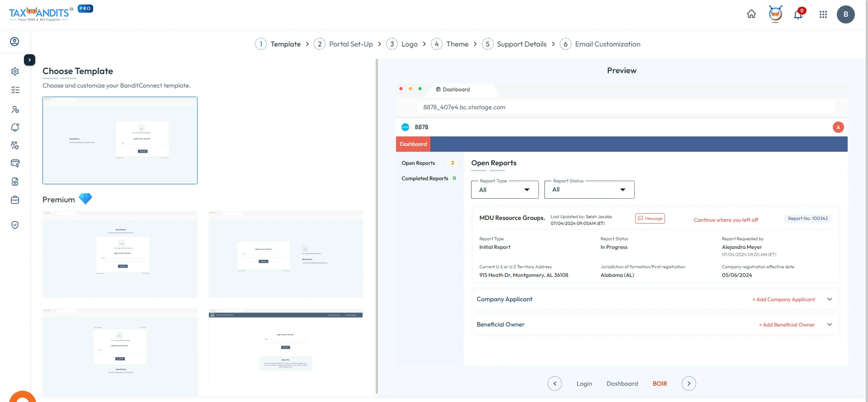Open the B profile avatar

pyautogui.click(x=845, y=14)
